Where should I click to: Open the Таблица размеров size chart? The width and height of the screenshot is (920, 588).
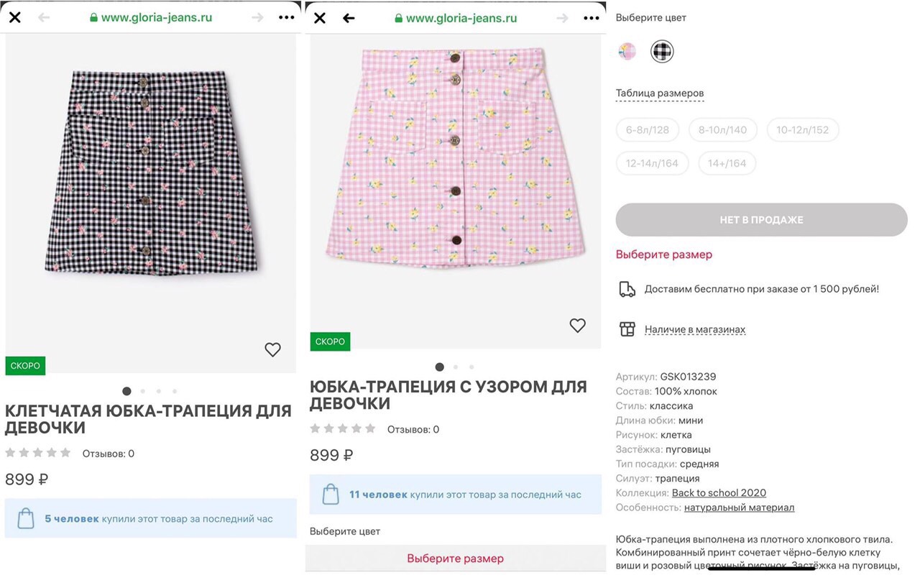tap(660, 93)
